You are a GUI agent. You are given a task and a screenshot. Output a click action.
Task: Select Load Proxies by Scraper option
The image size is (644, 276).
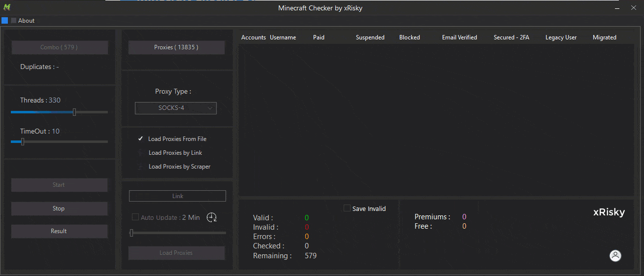click(174, 167)
